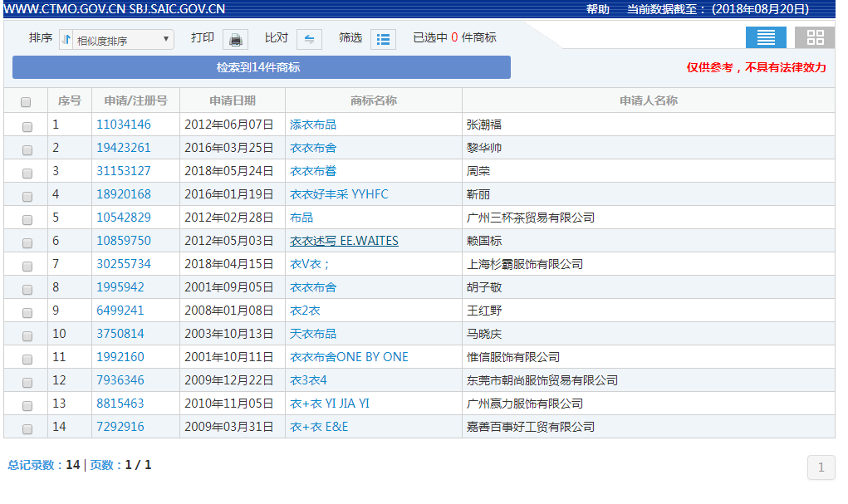Open registration number 31153127
848x504 pixels.
pyautogui.click(x=123, y=171)
